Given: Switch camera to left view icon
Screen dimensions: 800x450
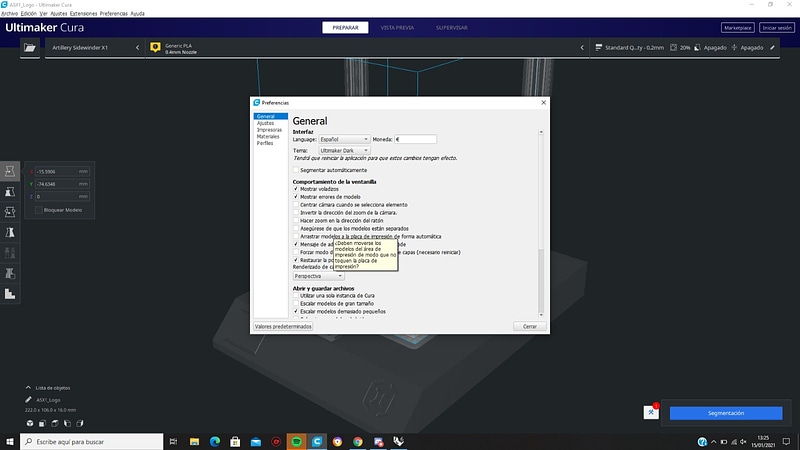Looking at the screenshot, I should tap(67, 423).
